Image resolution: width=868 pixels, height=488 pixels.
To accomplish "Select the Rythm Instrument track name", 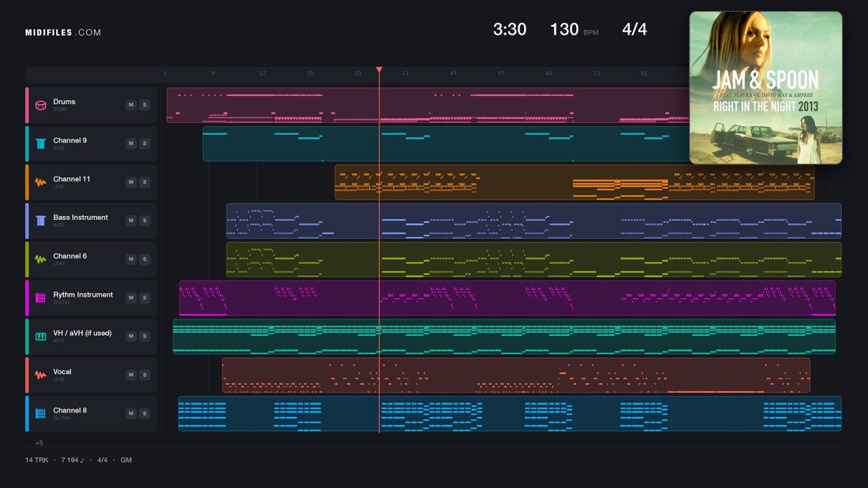I will 83,295.
